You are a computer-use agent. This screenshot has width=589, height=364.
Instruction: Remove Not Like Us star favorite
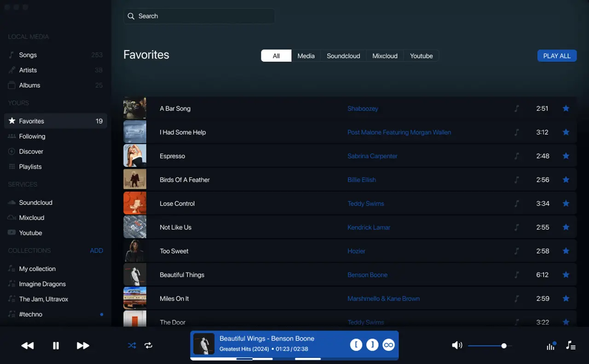click(x=566, y=227)
